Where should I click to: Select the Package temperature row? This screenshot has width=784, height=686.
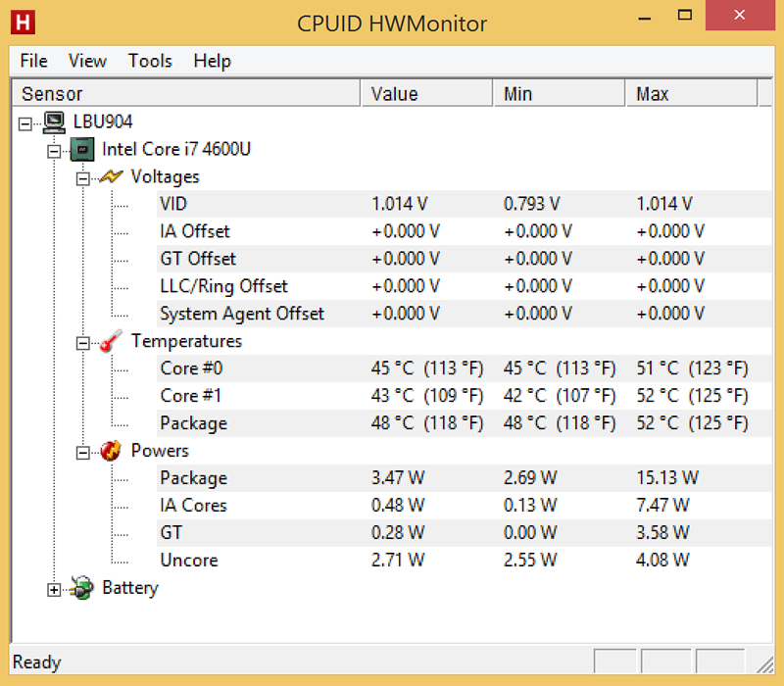464,423
